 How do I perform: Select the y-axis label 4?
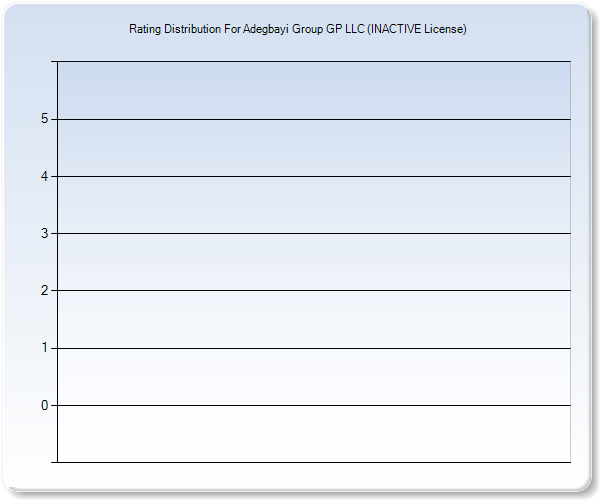pyautogui.click(x=44, y=177)
